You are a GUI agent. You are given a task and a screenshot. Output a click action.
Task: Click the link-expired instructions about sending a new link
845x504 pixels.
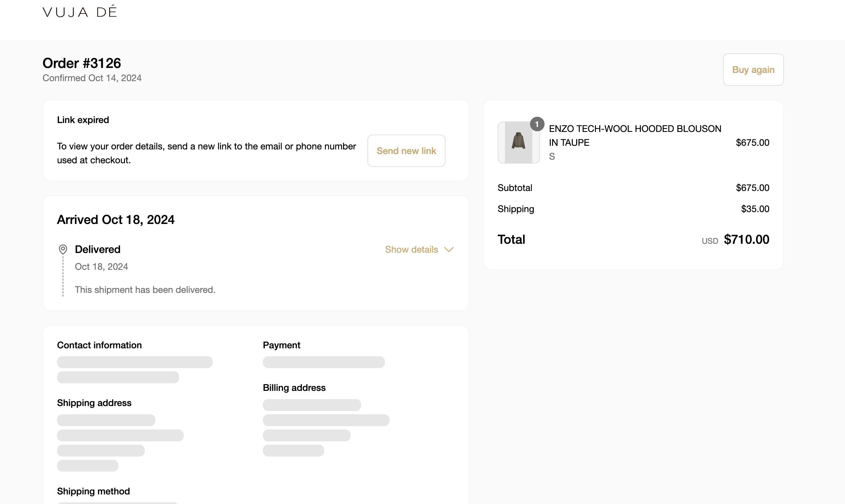point(206,153)
